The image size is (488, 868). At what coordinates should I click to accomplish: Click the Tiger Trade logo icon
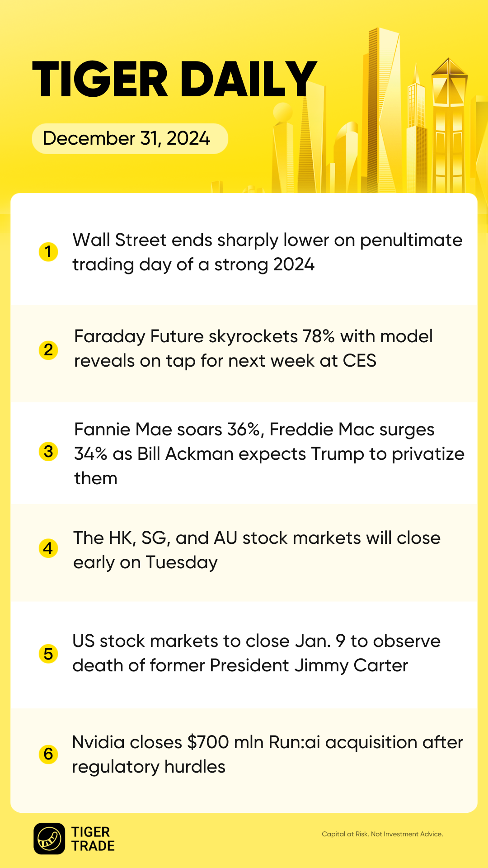tap(49, 839)
